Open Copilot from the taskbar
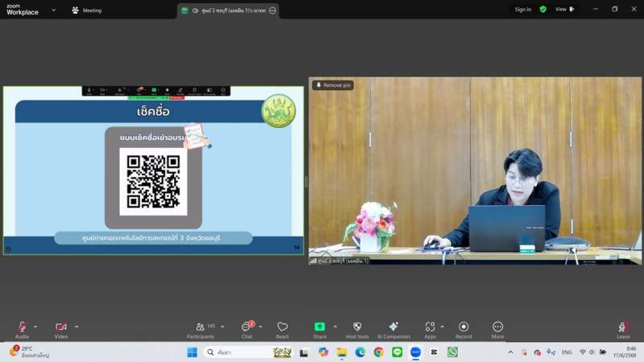 pyautogui.click(x=324, y=352)
